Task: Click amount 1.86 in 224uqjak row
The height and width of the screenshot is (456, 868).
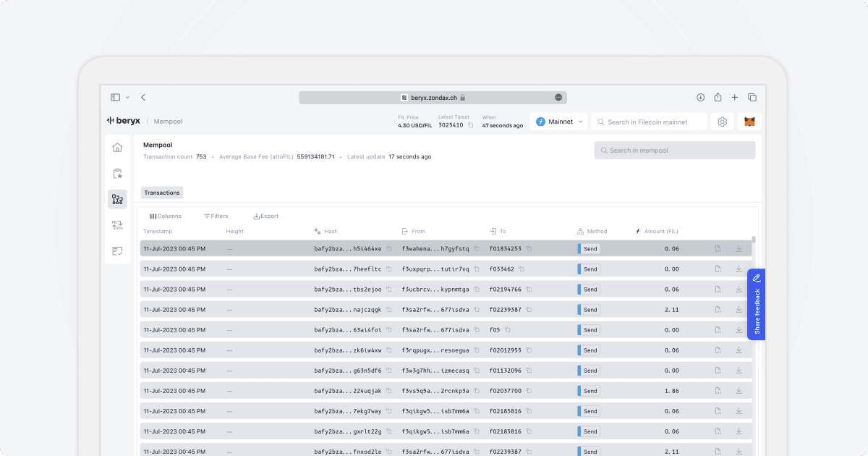Action: click(672, 390)
